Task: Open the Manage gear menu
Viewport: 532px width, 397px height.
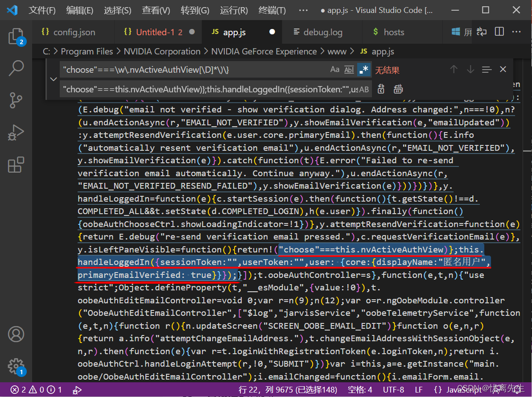Action: (16, 367)
